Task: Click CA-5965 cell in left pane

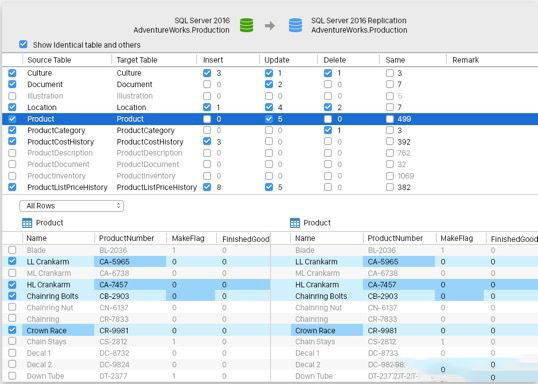Action: tap(130, 261)
